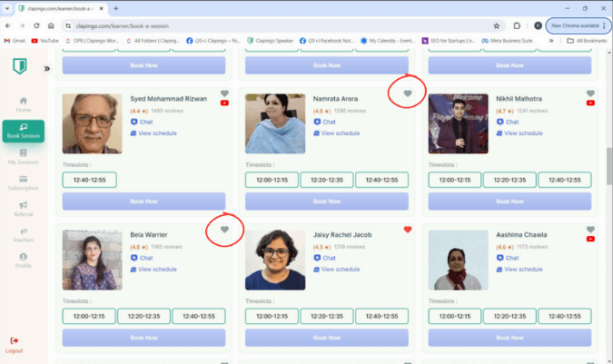Unfavorite Jaisy Rachel Jacob using red heart
The height and width of the screenshot is (364, 613).
(x=408, y=229)
